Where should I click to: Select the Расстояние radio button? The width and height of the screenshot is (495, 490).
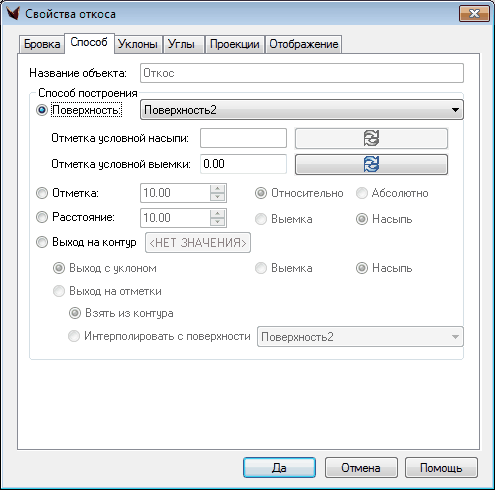coord(42,217)
